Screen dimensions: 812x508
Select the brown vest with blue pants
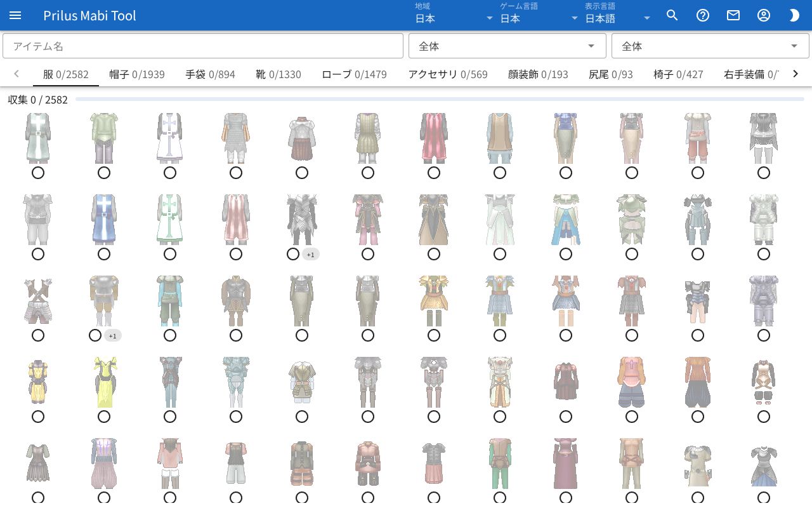tap(500, 138)
